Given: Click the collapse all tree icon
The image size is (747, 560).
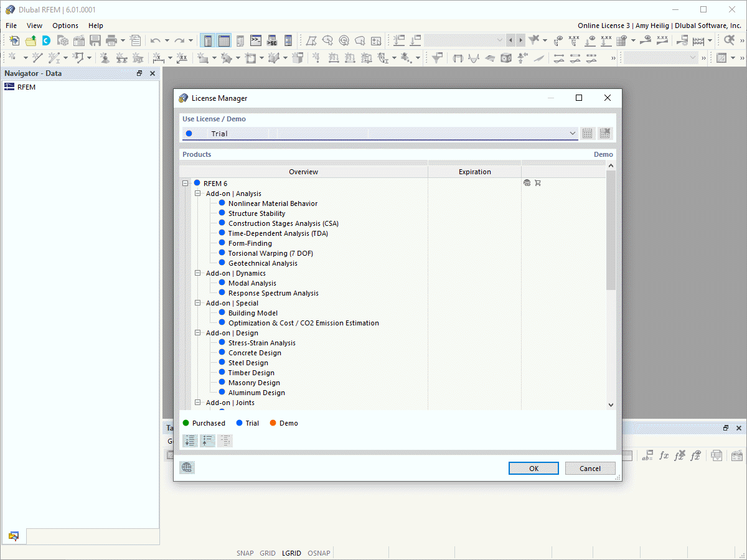Looking at the screenshot, I should coord(207,440).
